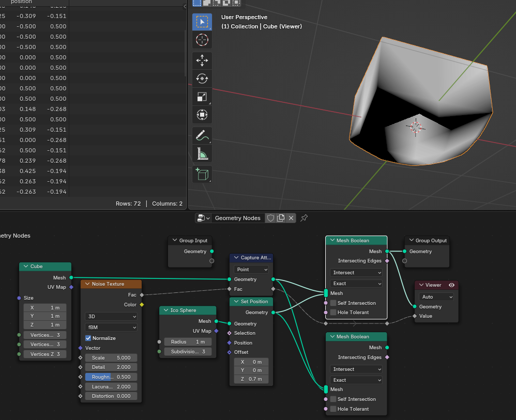Tick Self Intersection on upper Mesh Boolean

pyautogui.click(x=333, y=303)
